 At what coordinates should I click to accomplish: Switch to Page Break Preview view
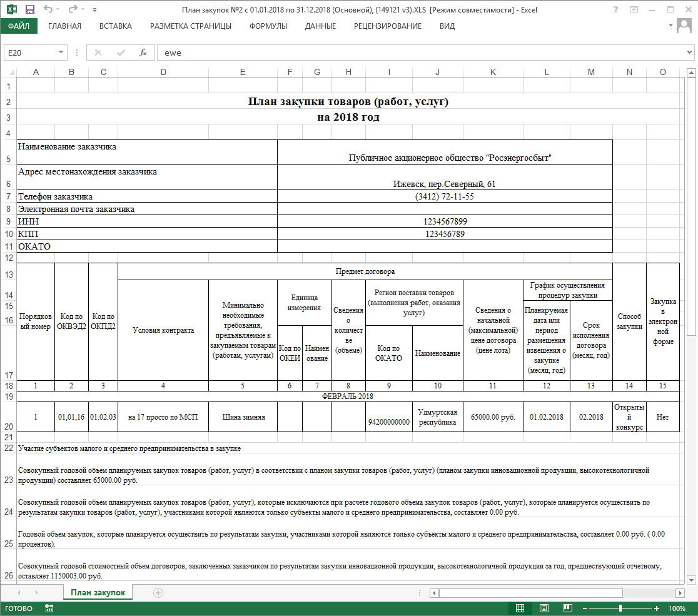pyautogui.click(x=567, y=608)
